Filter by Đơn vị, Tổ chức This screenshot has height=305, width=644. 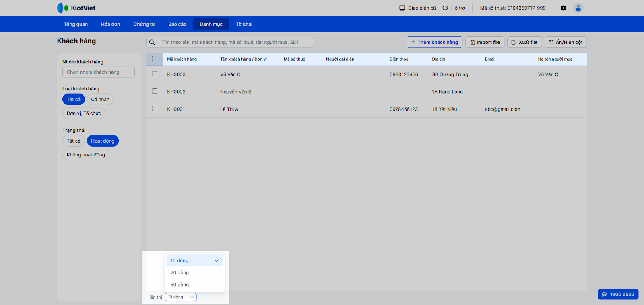tap(84, 113)
